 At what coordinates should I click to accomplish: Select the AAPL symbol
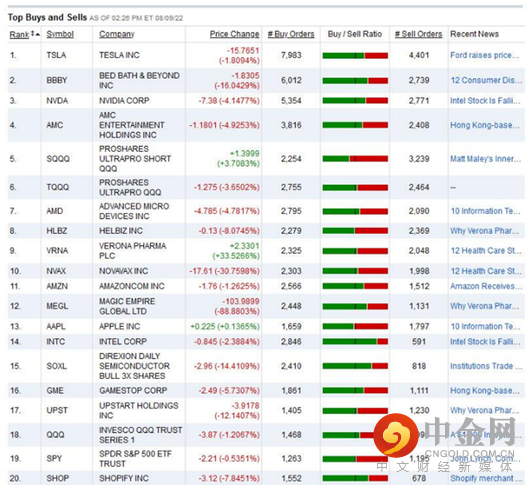pyautogui.click(x=56, y=326)
